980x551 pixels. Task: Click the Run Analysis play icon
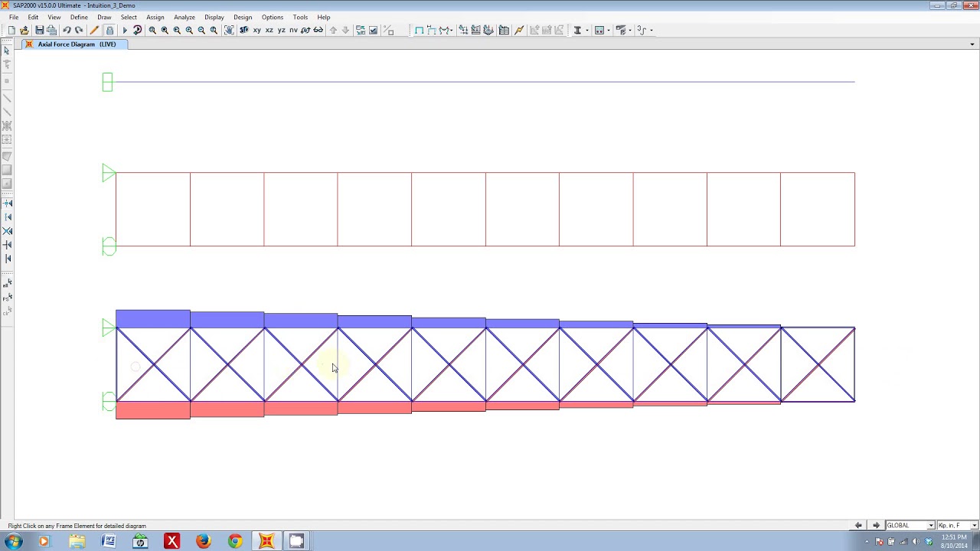coord(125,31)
